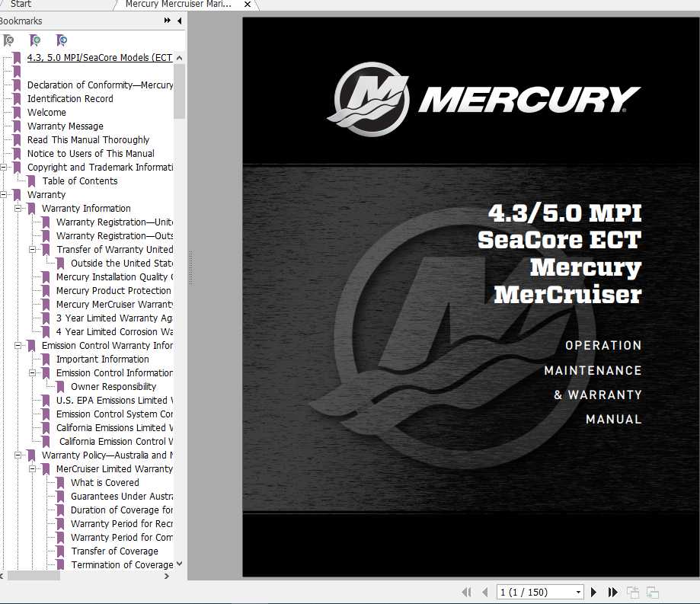Click the previous view icon near page controls
The height and width of the screenshot is (604, 700).
pos(632,592)
